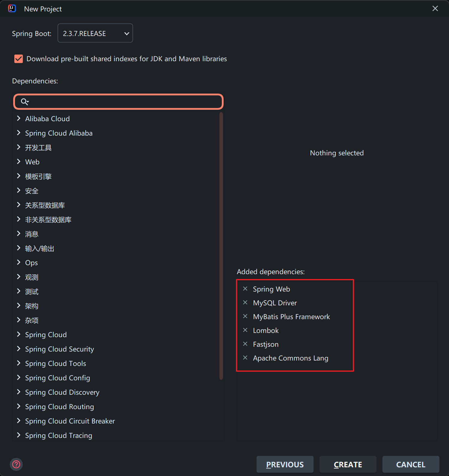Delete Fastjson via its X icon
449x476 pixels.
click(x=245, y=344)
